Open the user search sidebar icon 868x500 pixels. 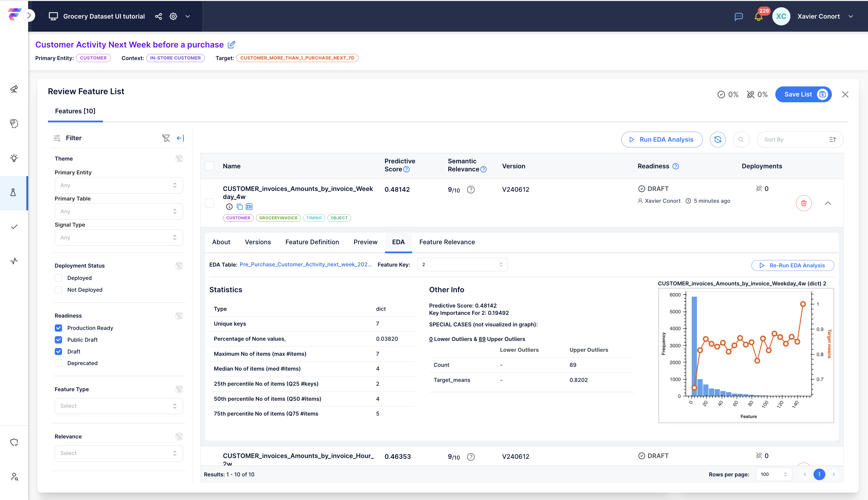14,477
